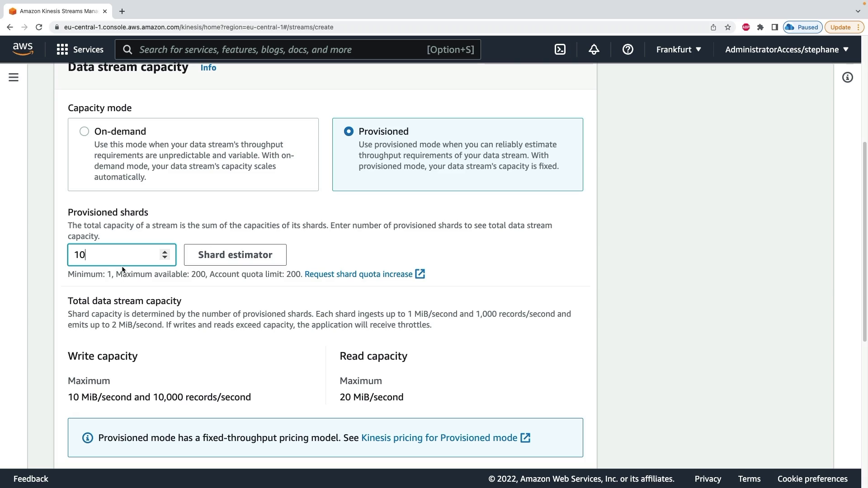Screen dimensions: 868x488
Task: Click the Shard estimator button
Action: (235, 255)
